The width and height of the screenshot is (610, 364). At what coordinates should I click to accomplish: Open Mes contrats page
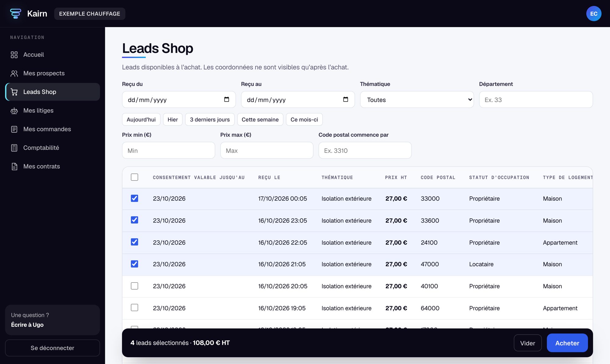pos(52,166)
